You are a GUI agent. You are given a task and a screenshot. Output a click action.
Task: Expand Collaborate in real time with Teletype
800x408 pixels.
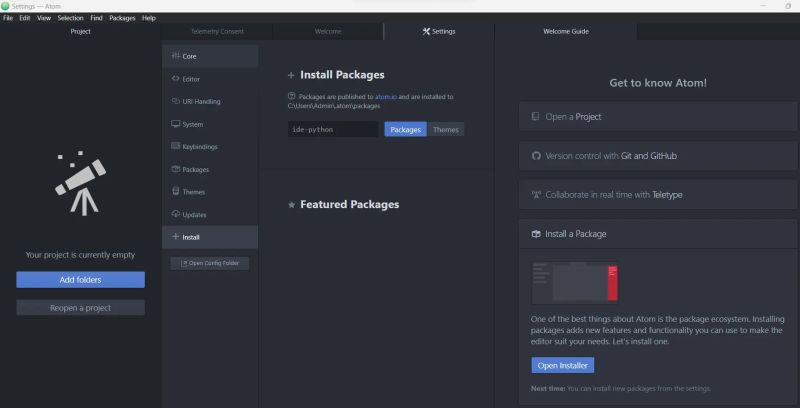pyautogui.click(x=658, y=194)
